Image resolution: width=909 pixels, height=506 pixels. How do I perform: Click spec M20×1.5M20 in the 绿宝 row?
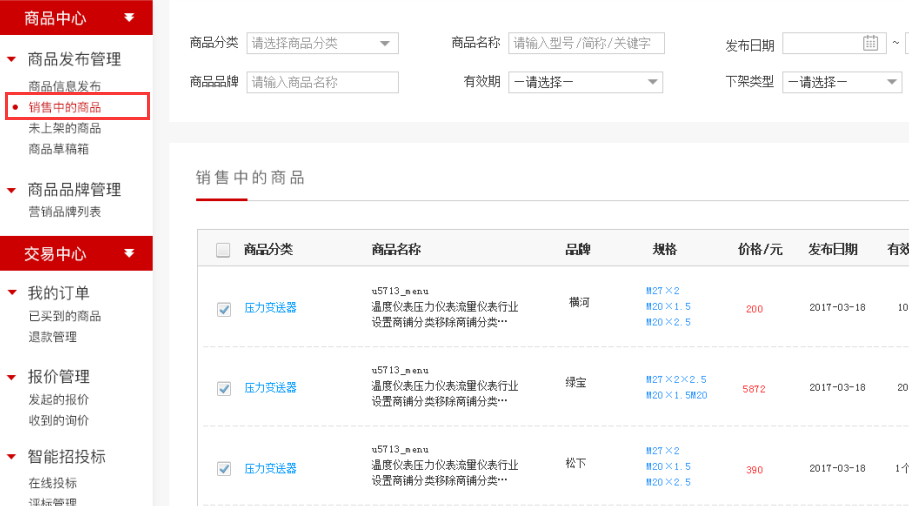point(677,395)
